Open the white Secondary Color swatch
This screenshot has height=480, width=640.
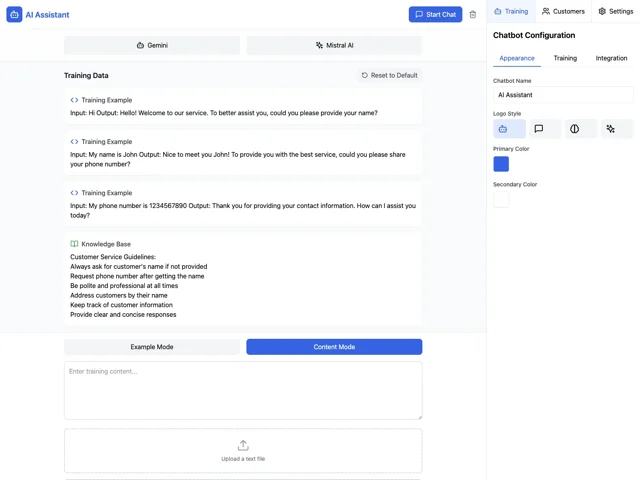[501, 200]
